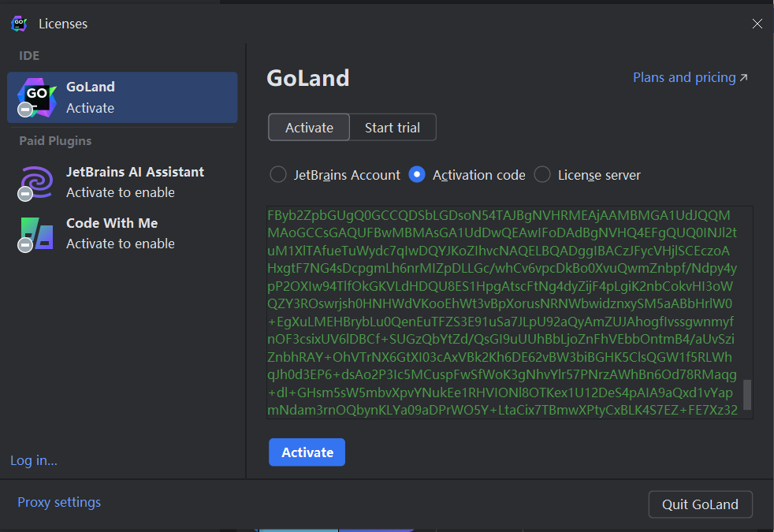Click the Licenses window title
The width and height of the screenshot is (774, 532).
(63, 24)
